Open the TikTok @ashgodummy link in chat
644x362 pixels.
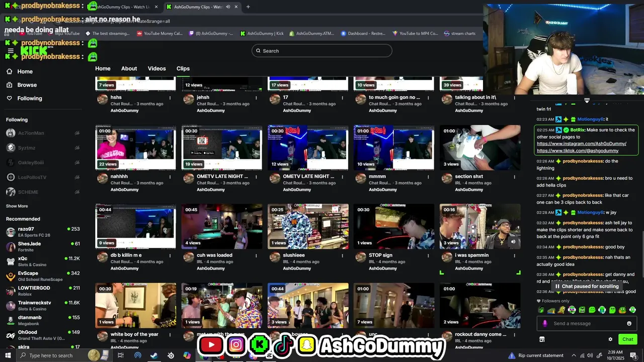click(x=578, y=151)
